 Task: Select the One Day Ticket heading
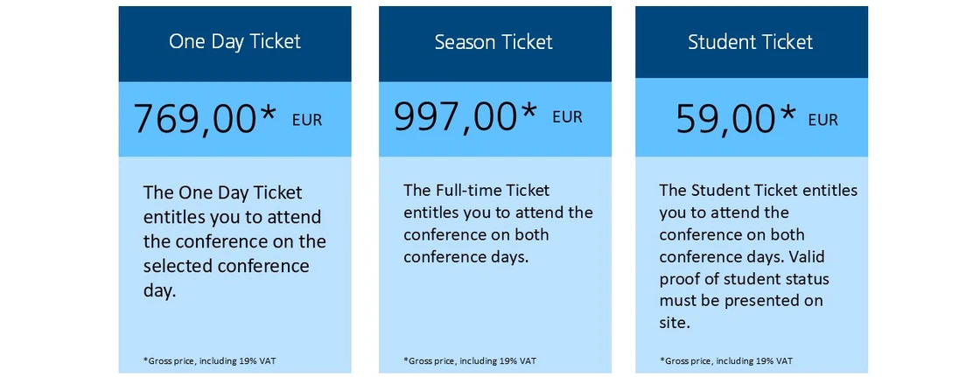(234, 42)
